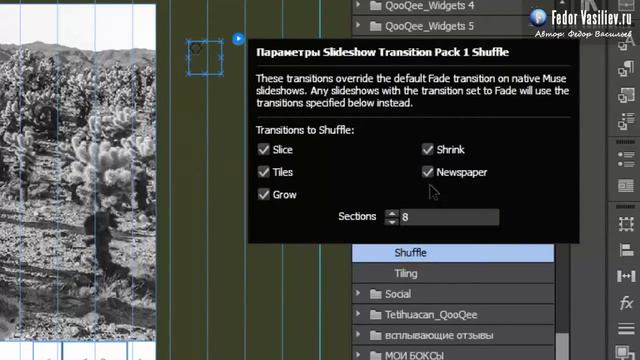
Task: Uncheck the Tiles transition checkbox
Action: pyautogui.click(x=264, y=172)
